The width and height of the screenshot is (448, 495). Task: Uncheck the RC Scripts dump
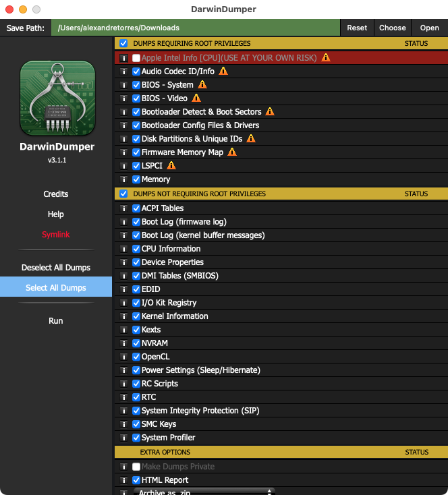point(136,384)
